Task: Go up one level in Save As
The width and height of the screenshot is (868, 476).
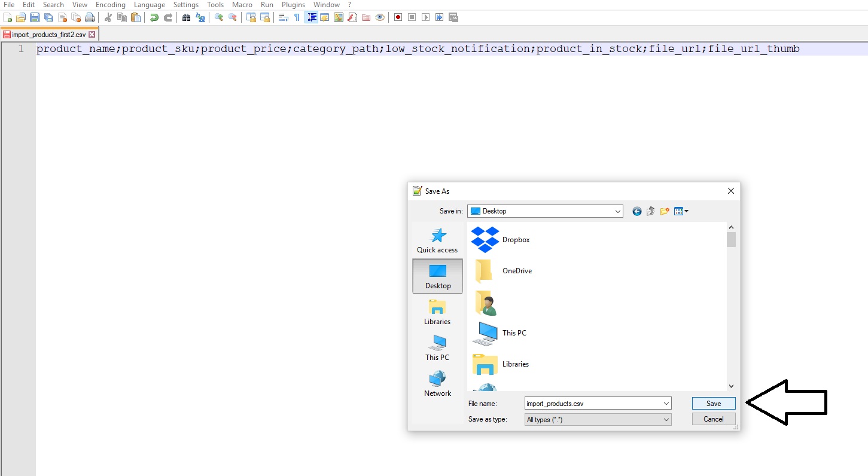Action: coord(650,211)
